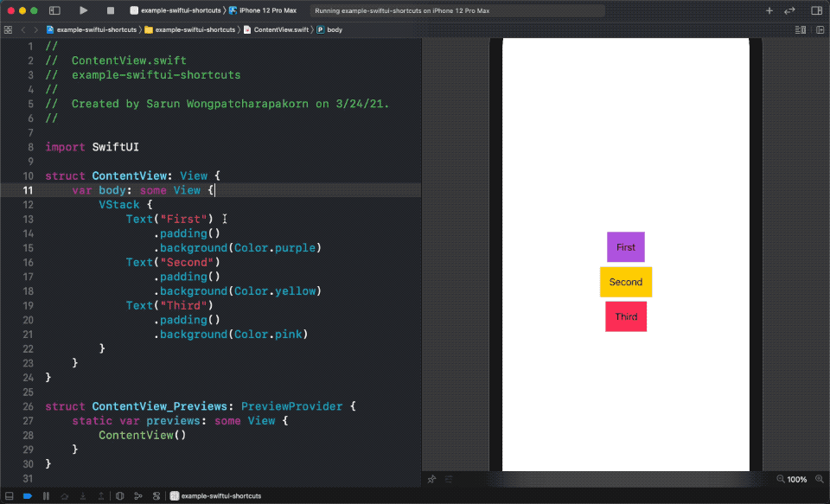This screenshot has width=830, height=504.
Task: Toggle the Navigator sidebar panel
Action: coord(54,10)
